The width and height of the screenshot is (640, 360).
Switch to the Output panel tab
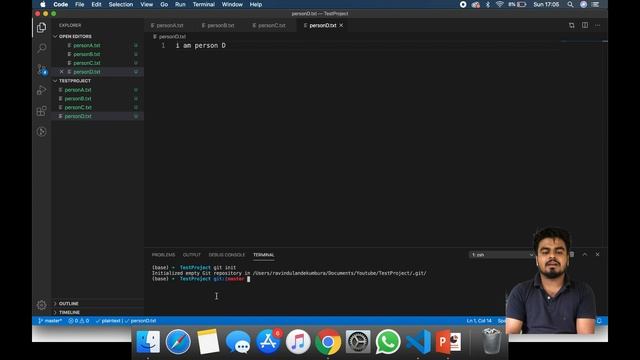coord(192,255)
